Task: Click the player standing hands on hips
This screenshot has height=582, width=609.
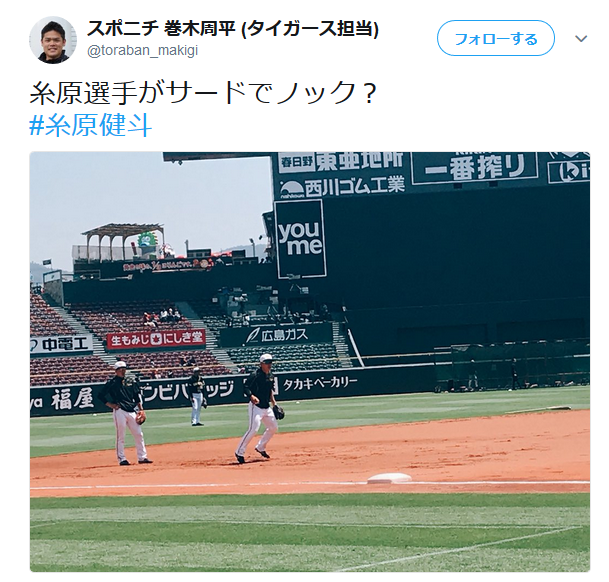Action: pyautogui.click(x=125, y=413)
